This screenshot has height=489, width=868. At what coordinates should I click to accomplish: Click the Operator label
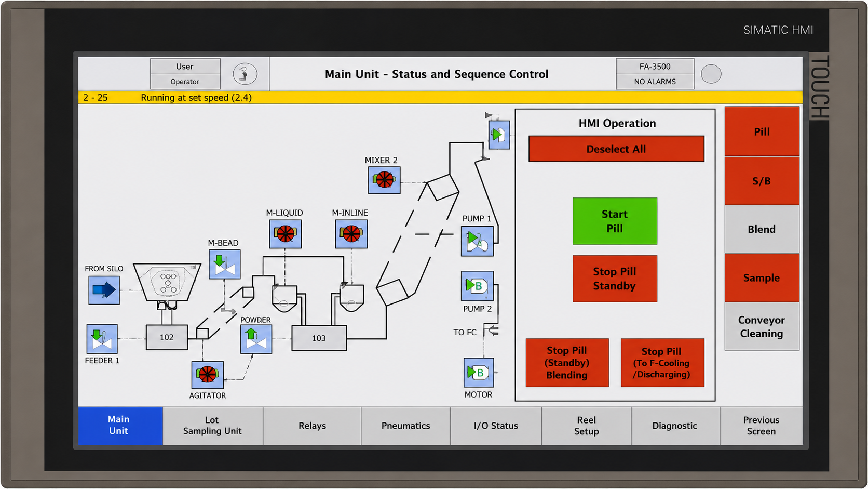(x=185, y=82)
